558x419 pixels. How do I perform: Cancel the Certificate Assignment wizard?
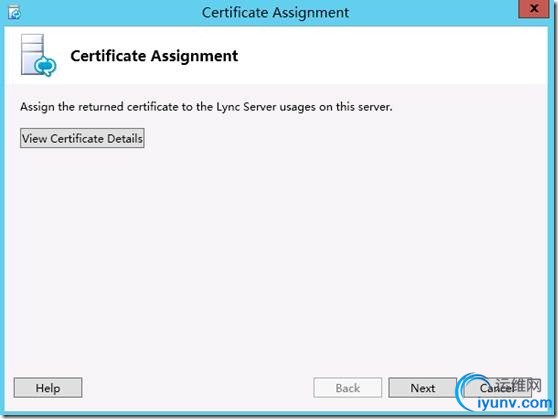coord(497,388)
